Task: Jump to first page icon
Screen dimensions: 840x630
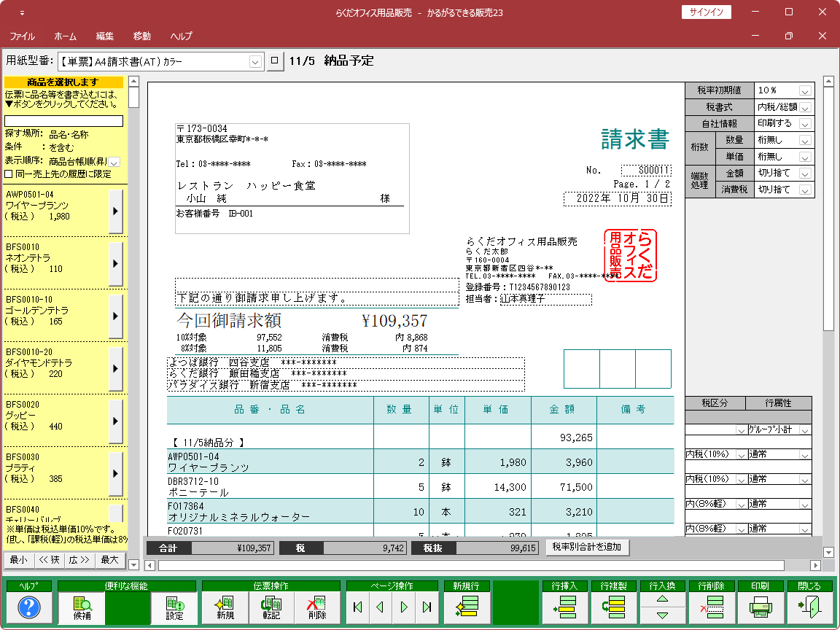Action: pyautogui.click(x=358, y=607)
